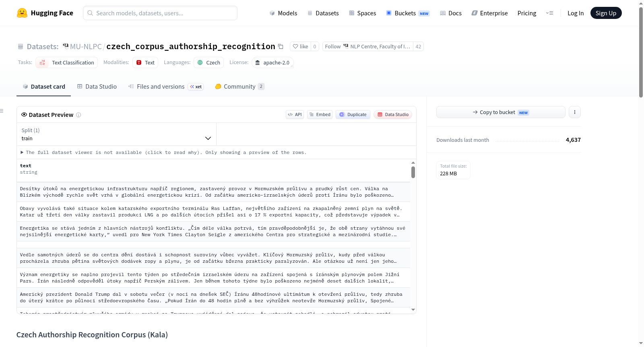644x347 pixels.
Task: Go to Models in the top navigation
Action: point(283,13)
